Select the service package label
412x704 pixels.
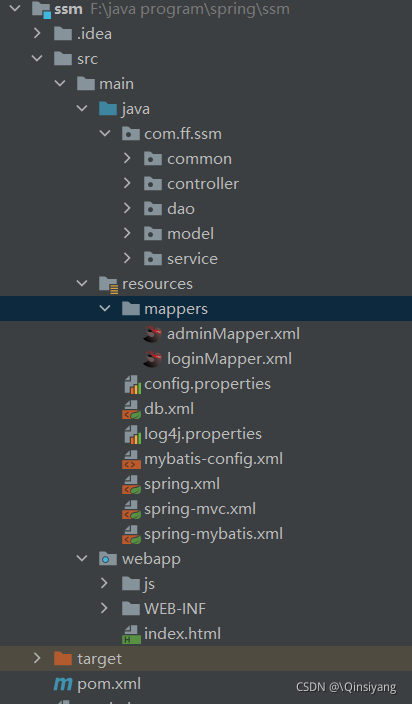[193, 259]
